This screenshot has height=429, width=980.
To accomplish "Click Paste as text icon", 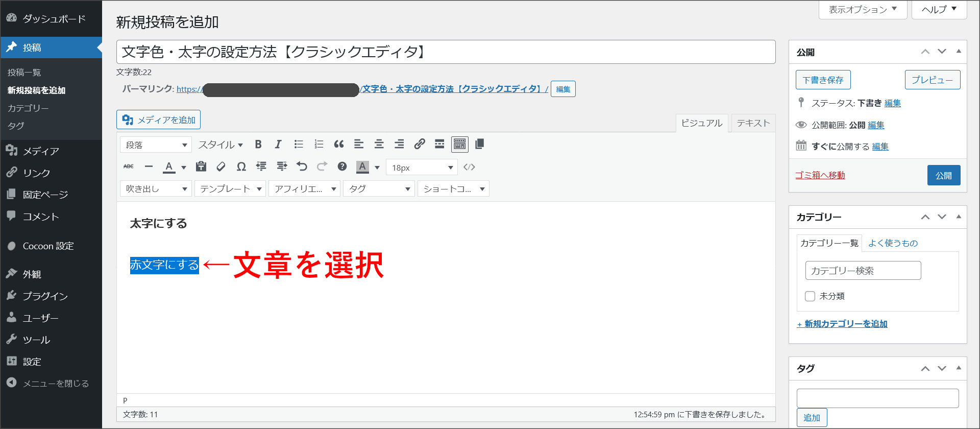I will coord(201,166).
